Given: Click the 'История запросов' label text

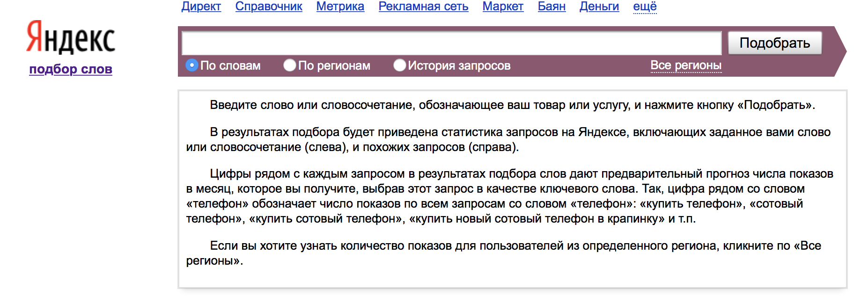Looking at the screenshot, I should (459, 66).
